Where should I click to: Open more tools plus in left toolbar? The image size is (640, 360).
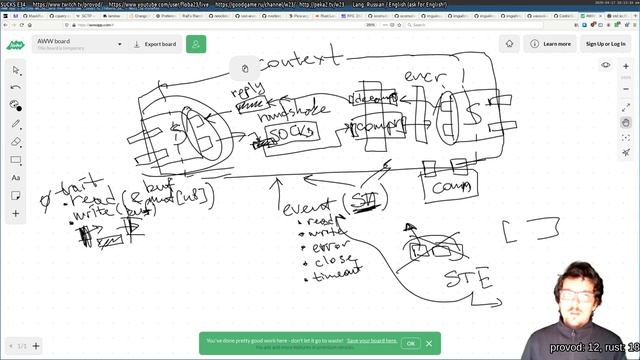[16, 213]
